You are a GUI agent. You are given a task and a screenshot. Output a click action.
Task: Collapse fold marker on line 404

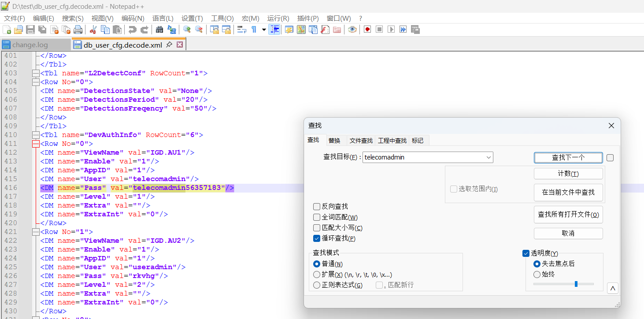[x=36, y=82]
